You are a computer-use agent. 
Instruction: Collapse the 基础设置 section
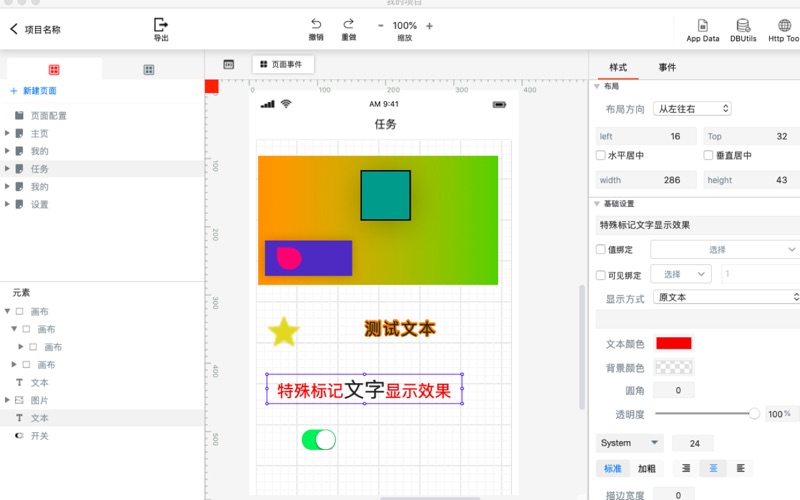(x=597, y=204)
